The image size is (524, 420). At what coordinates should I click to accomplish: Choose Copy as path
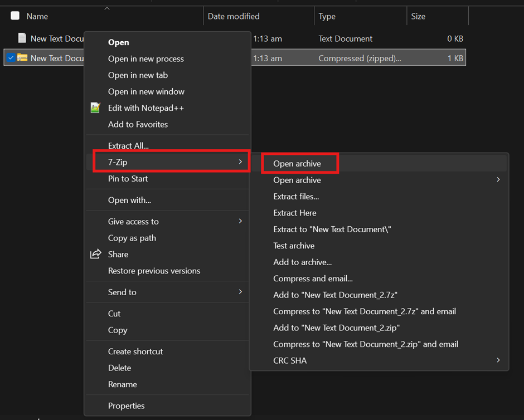click(132, 238)
